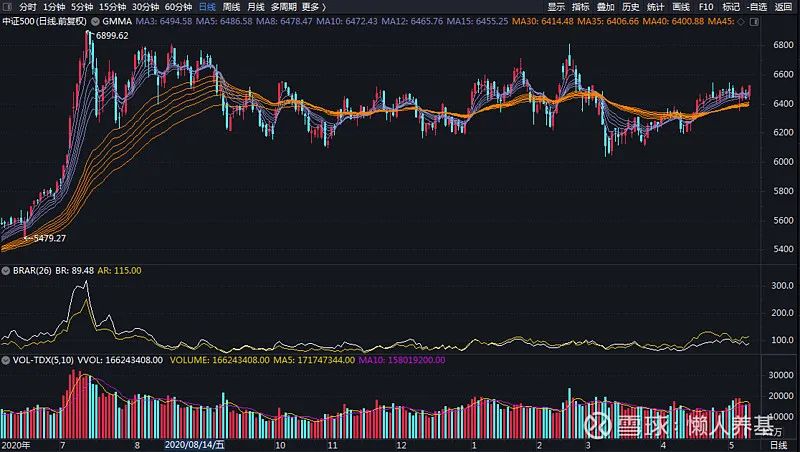Open the 画线 drawing tools menu
Screen dimensions: 800x452
[x=681, y=7]
